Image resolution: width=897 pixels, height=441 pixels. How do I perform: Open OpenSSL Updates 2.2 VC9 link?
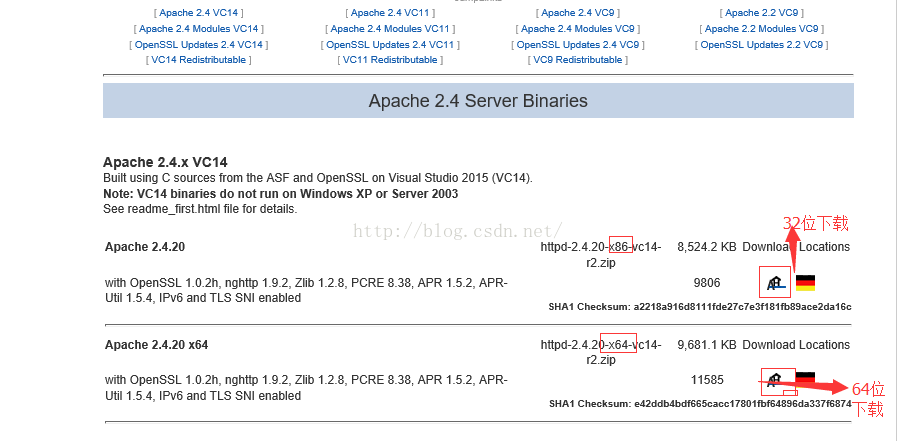[x=762, y=45]
